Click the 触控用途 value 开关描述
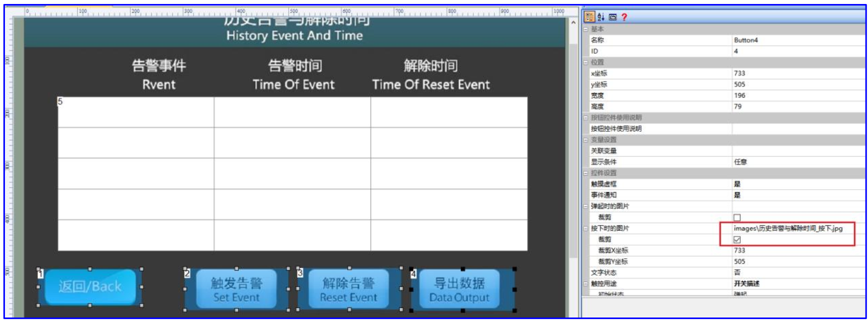Image resolution: width=868 pixels, height=322 pixels. [x=798, y=284]
